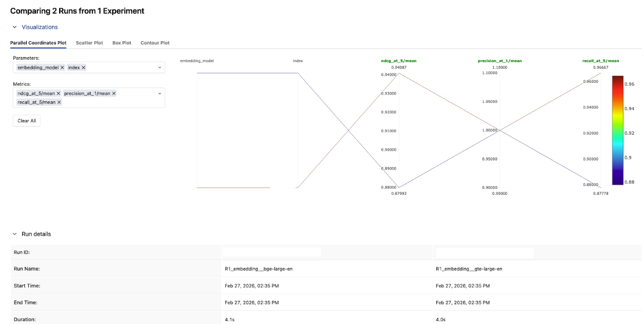Remove ndcg_at_5/mean metric tag
The width and height of the screenshot is (644, 324).
pos(58,94)
